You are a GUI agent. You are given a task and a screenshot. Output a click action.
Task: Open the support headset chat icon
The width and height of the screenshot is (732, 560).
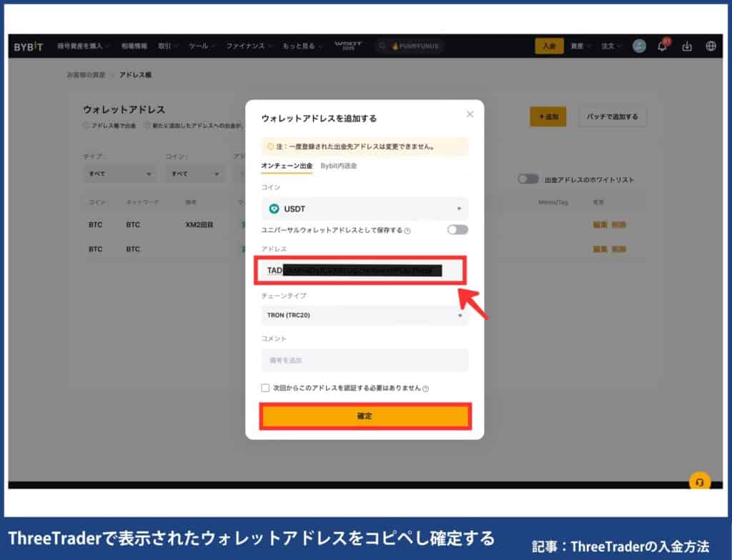[699, 481]
